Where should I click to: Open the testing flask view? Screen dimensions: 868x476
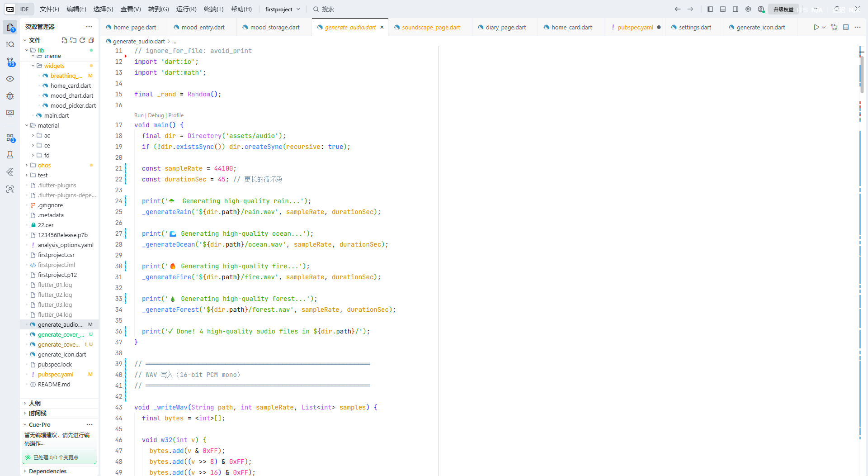(x=10, y=155)
